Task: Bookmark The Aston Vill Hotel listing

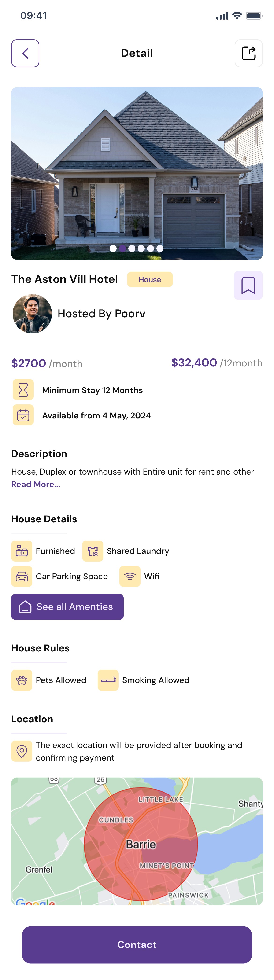Action: [248, 285]
